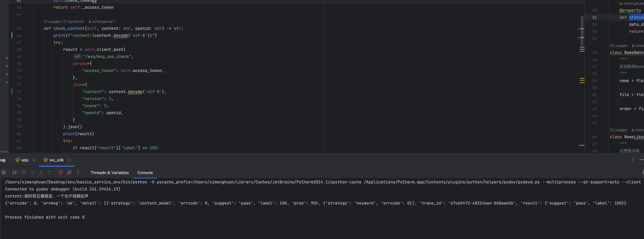Click line number 51 in right editor gutter
The width and height of the screenshot is (644, 239).
[594, 18]
